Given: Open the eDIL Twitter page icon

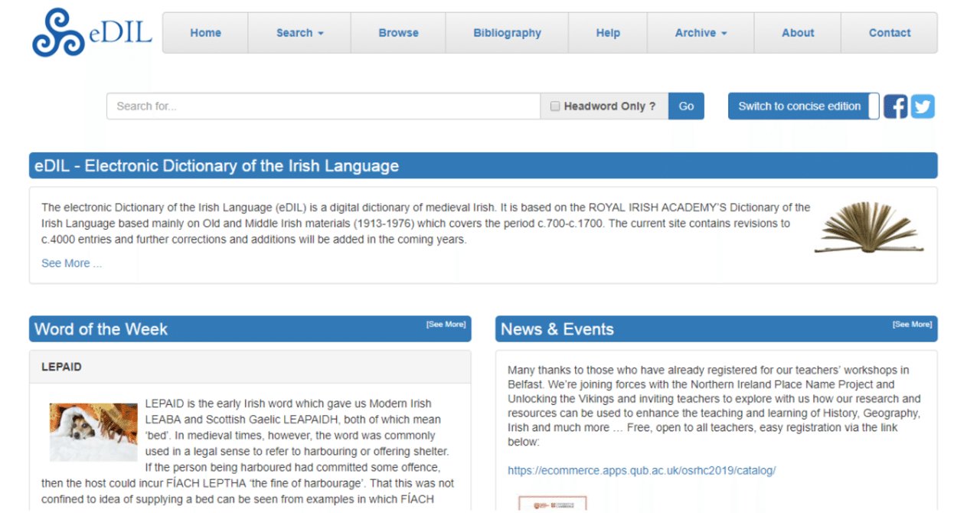Looking at the screenshot, I should pyautogui.click(x=923, y=106).
